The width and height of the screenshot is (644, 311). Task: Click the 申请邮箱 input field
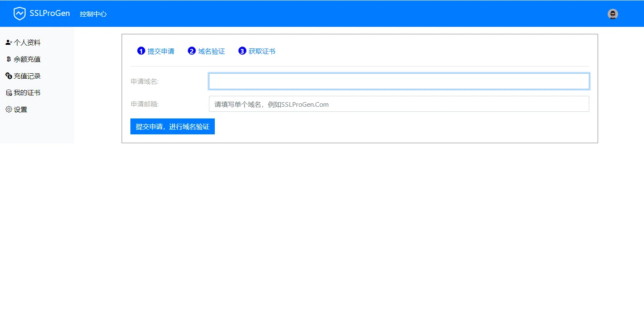point(398,104)
